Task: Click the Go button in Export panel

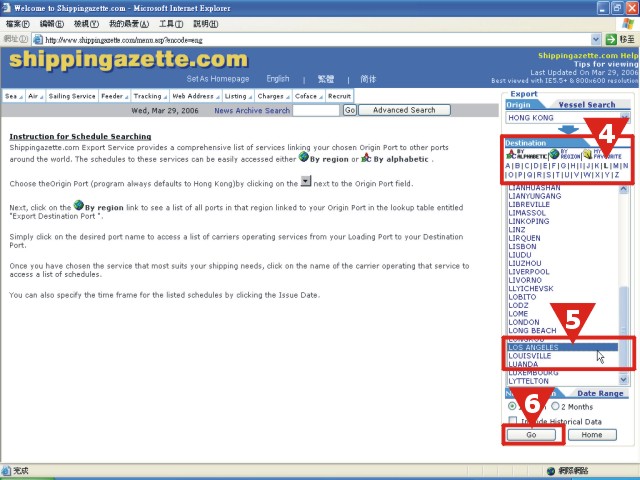Action: pos(531,435)
